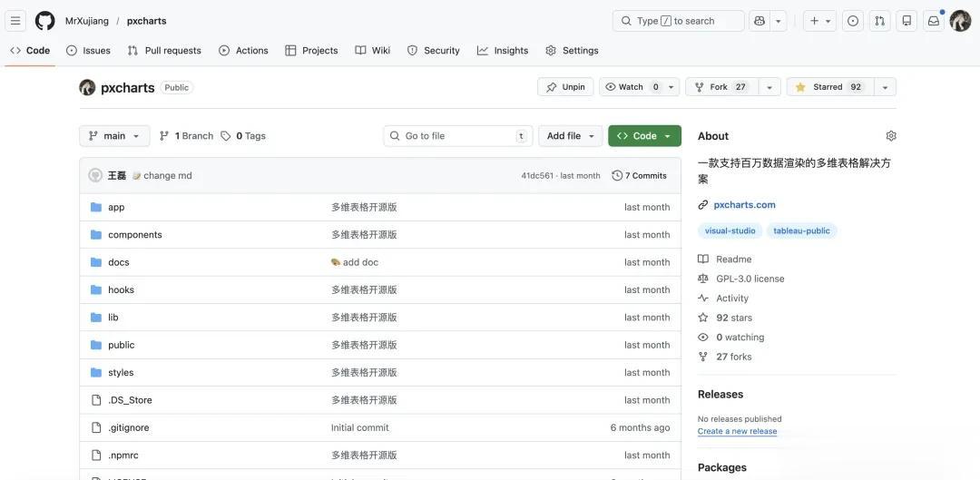View the 0 Tags link
Image resolution: width=980 pixels, height=480 pixels.
click(243, 135)
